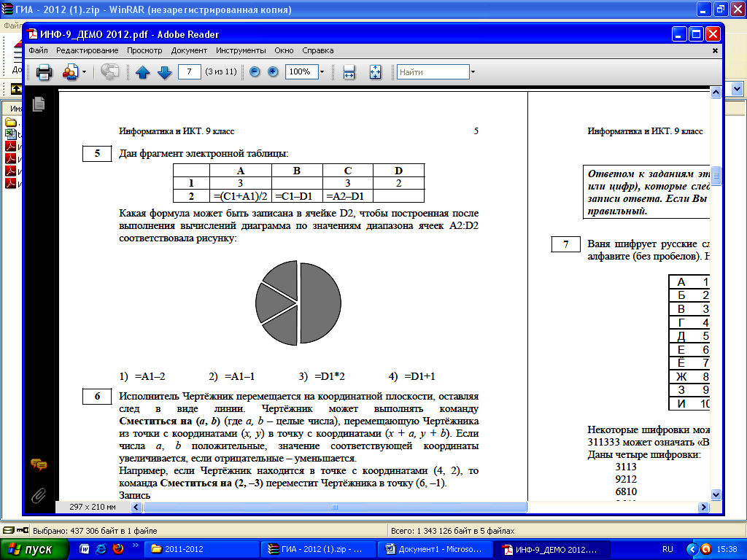747x560 pixels.
Task: Launch Internet Explorer from quick launch
Action: coord(101,549)
